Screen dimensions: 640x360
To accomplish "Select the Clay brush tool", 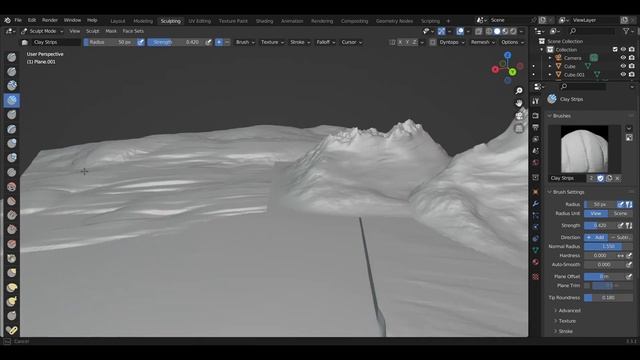I will click(12, 86).
